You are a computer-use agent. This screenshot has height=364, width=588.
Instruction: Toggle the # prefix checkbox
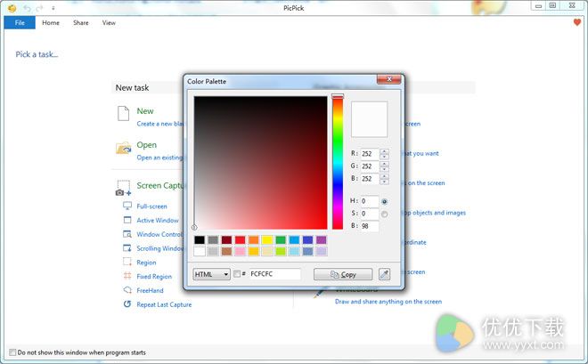[237, 274]
